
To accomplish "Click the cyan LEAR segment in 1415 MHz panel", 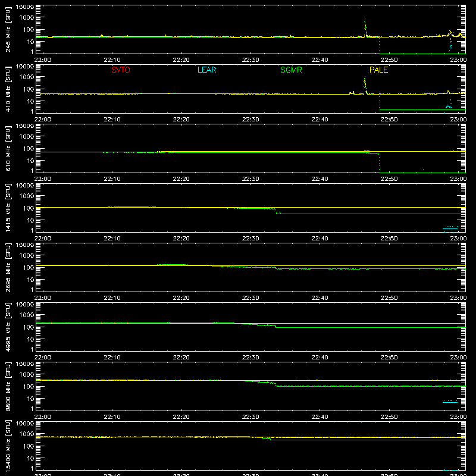I will pos(450,228).
